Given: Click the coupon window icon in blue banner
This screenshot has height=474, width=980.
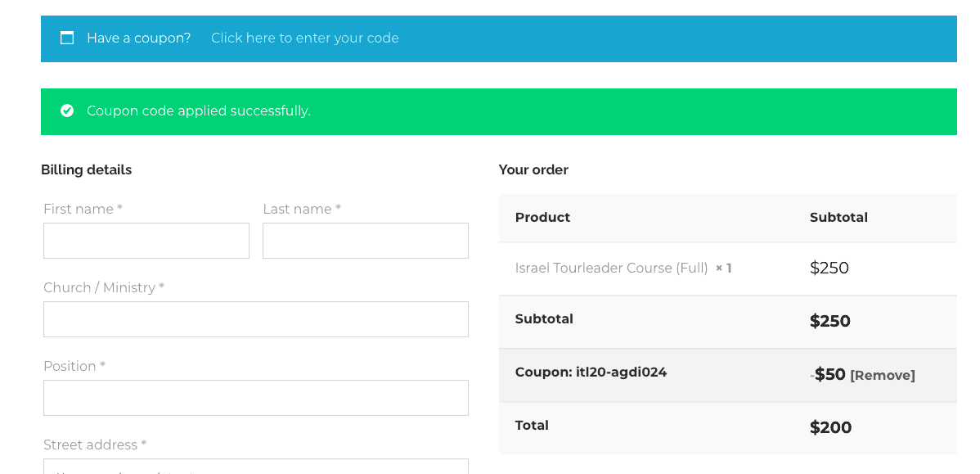Looking at the screenshot, I should (67, 38).
